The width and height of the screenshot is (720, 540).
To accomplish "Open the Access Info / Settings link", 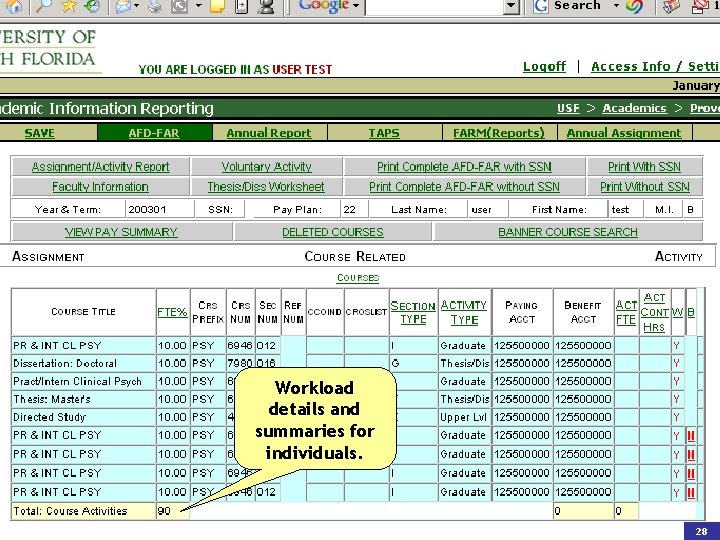I will [x=655, y=67].
